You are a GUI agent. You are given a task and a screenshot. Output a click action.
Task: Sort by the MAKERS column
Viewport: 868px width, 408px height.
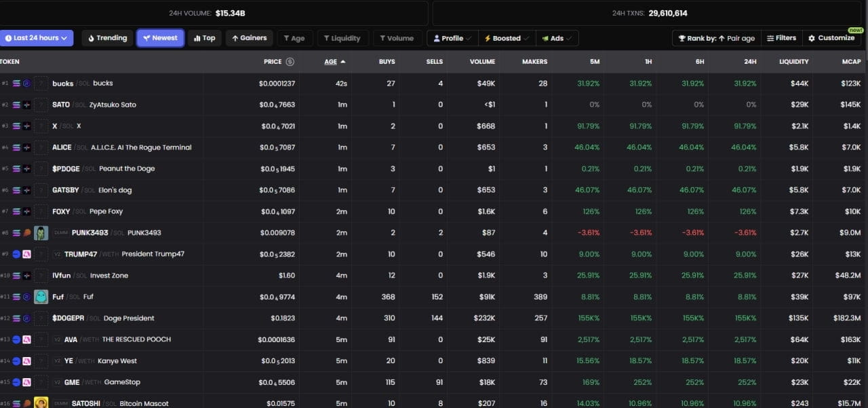point(534,62)
